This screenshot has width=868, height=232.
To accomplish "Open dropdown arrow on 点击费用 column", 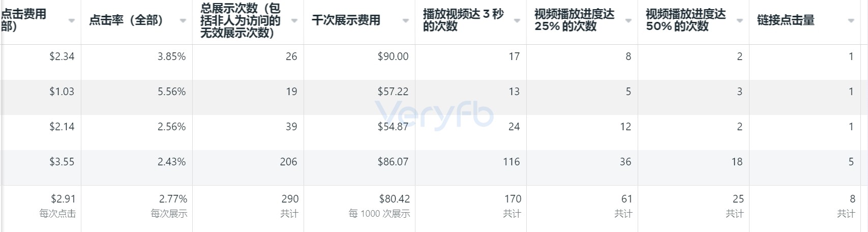I will [71, 21].
